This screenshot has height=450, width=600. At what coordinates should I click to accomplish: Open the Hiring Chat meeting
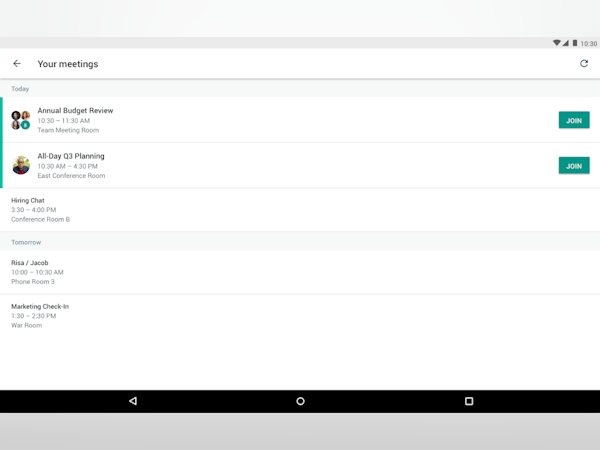pyautogui.click(x=300, y=210)
